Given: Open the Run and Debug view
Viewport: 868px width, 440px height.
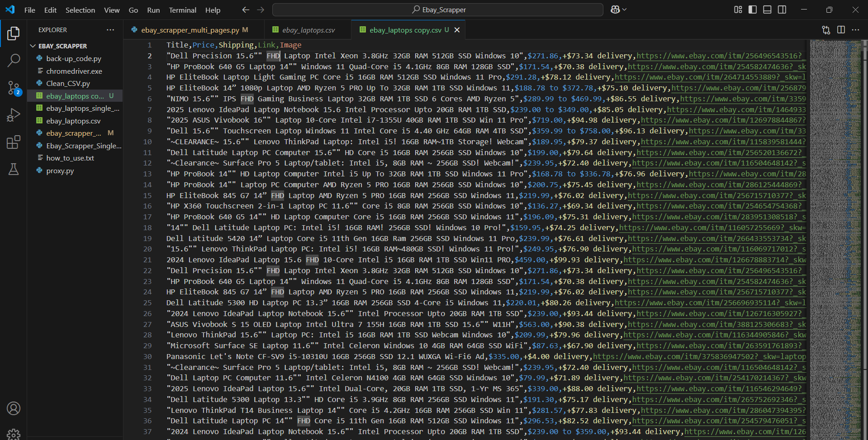Looking at the screenshot, I should [14, 115].
